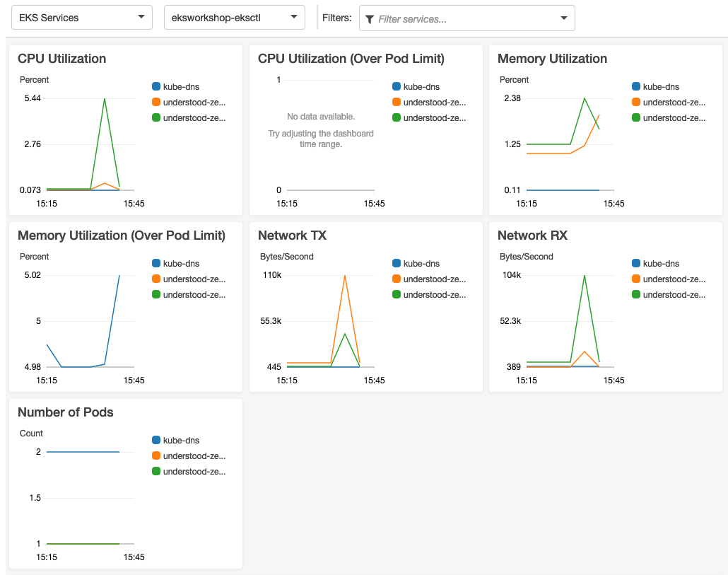Click the green peak in Network RX graph
728x575 pixels.
[585, 276]
